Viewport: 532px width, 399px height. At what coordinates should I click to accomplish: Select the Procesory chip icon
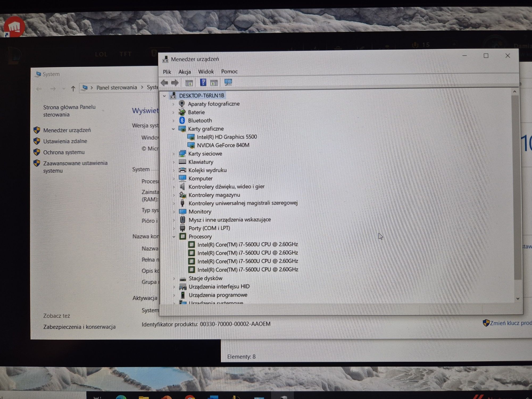coord(183,236)
